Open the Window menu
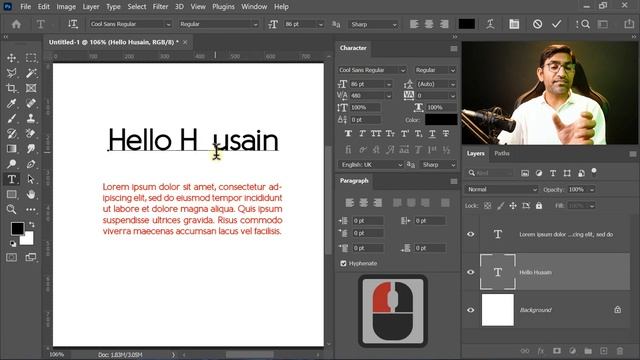Image resolution: width=640 pixels, height=360 pixels. click(x=254, y=7)
